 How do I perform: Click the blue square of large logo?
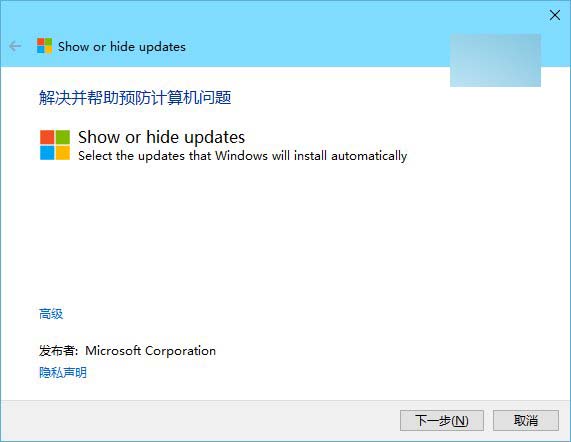click(47, 153)
